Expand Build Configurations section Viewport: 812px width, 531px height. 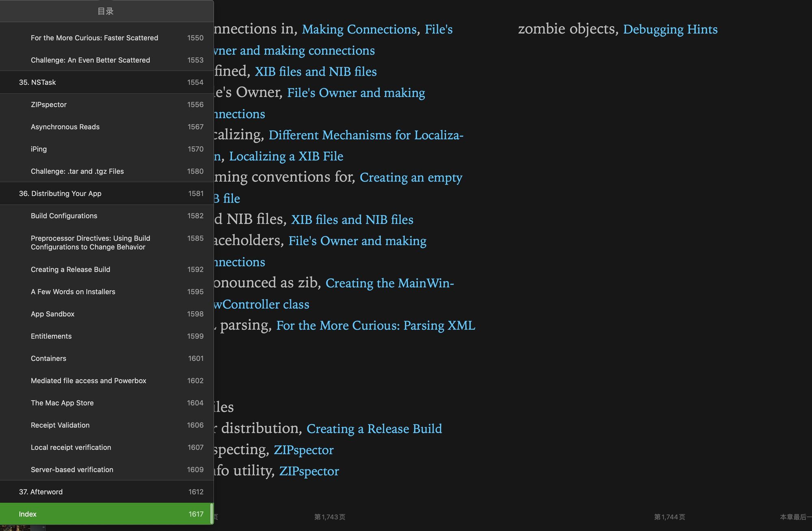63,216
